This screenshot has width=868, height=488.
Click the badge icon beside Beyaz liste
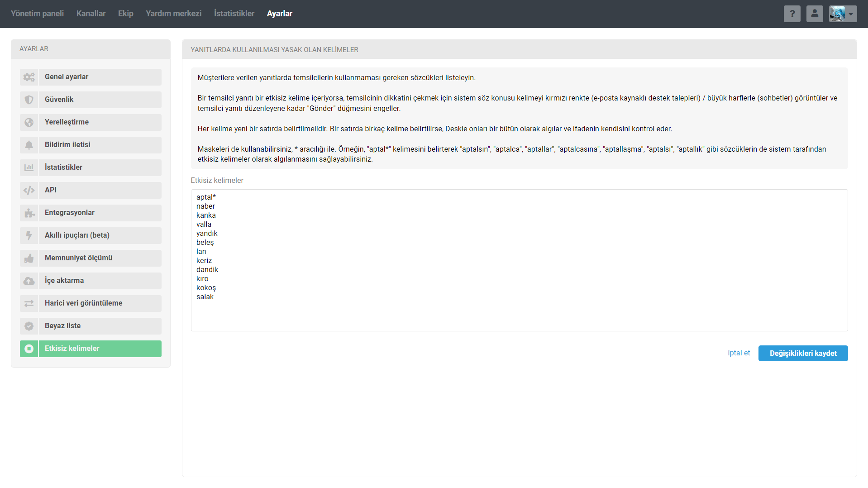(x=29, y=326)
